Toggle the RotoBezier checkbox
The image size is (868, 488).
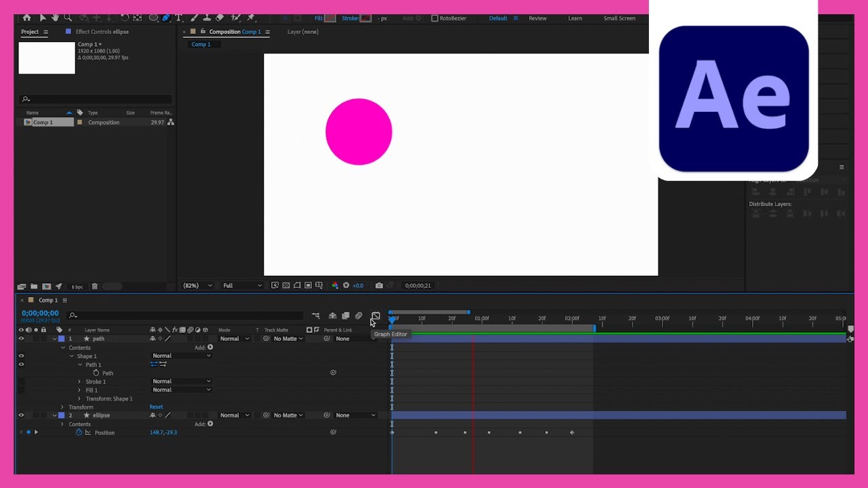(435, 18)
